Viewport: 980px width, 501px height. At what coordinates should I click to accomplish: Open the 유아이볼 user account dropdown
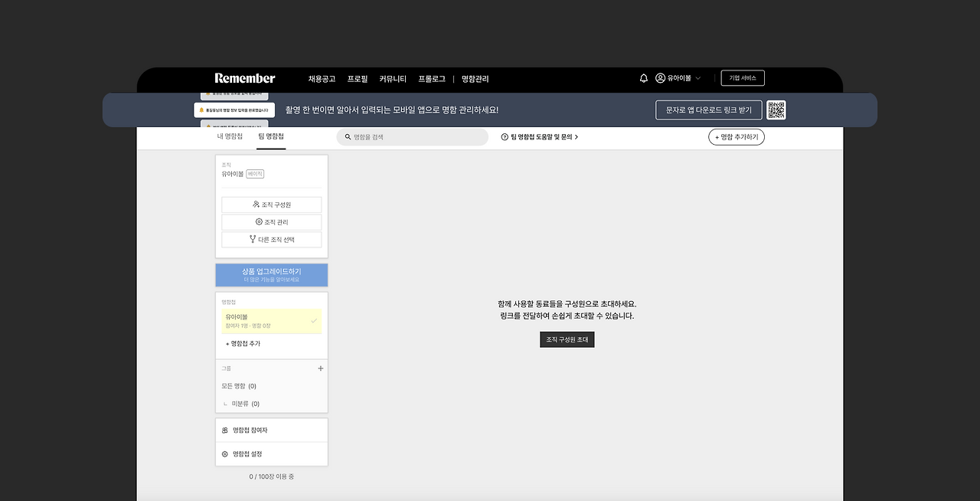tap(678, 78)
